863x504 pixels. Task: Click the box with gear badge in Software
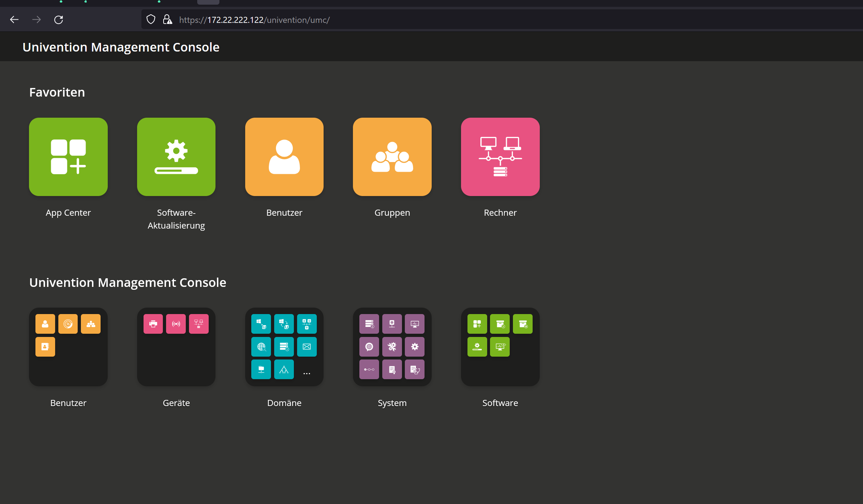click(x=523, y=324)
